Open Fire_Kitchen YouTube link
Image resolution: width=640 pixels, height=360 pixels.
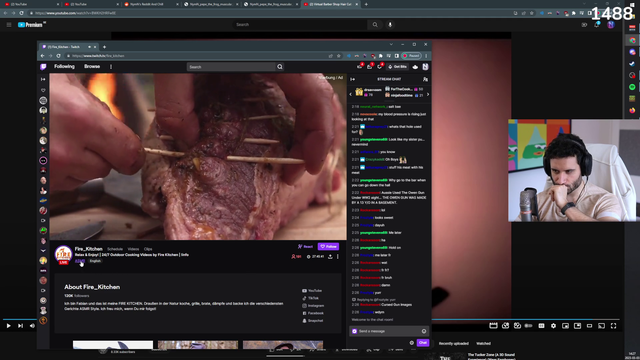click(x=312, y=291)
